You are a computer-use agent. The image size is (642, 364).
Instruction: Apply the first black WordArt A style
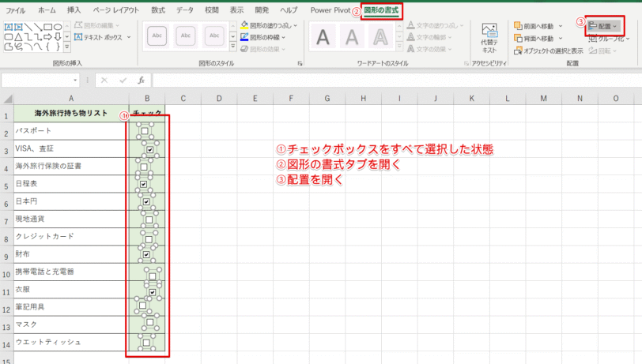(323, 37)
